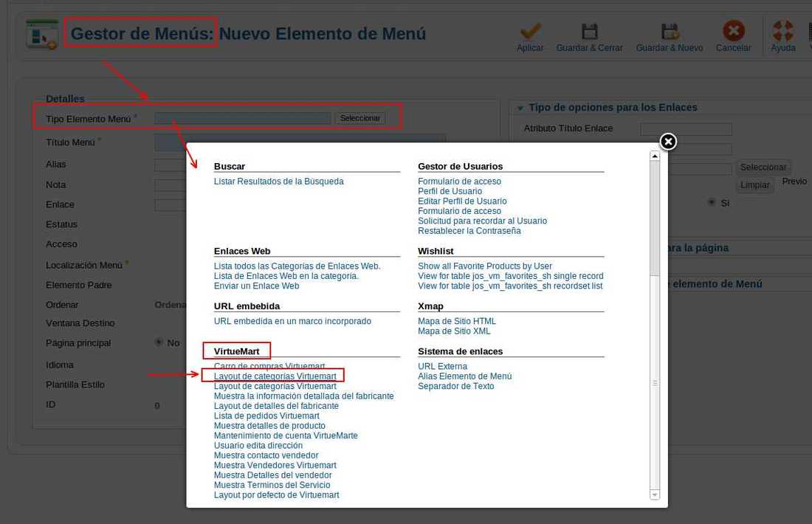Select 'Layout de detalles del fabricante'
The height and width of the screenshot is (524, 812).
[277, 405]
